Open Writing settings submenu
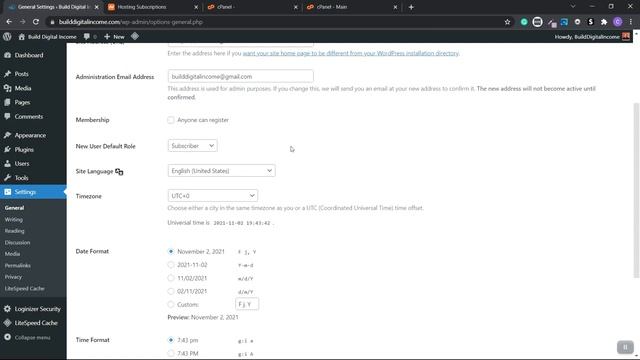 point(13,220)
